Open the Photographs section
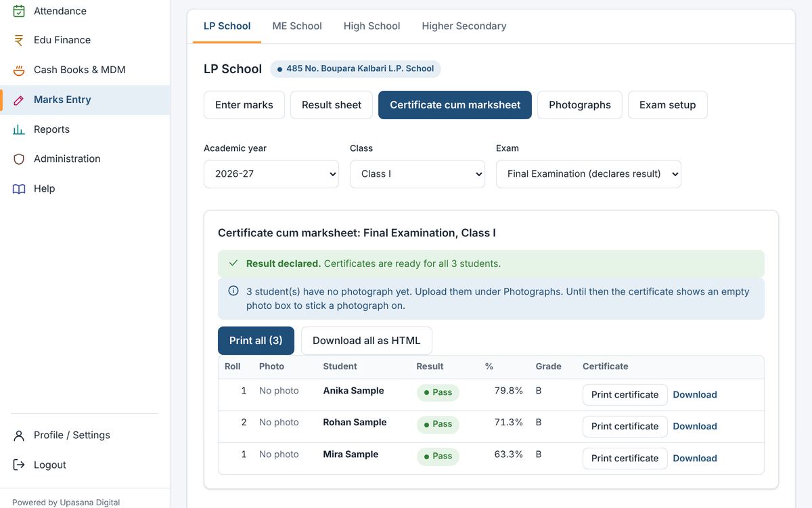 [580, 105]
